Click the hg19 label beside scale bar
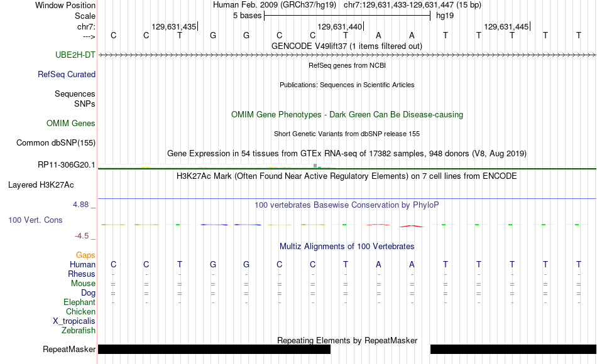Screen dimensions: 597x364 [445, 16]
